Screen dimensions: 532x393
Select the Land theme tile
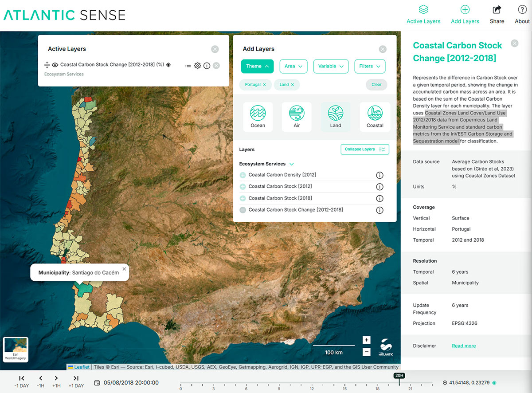click(x=336, y=117)
